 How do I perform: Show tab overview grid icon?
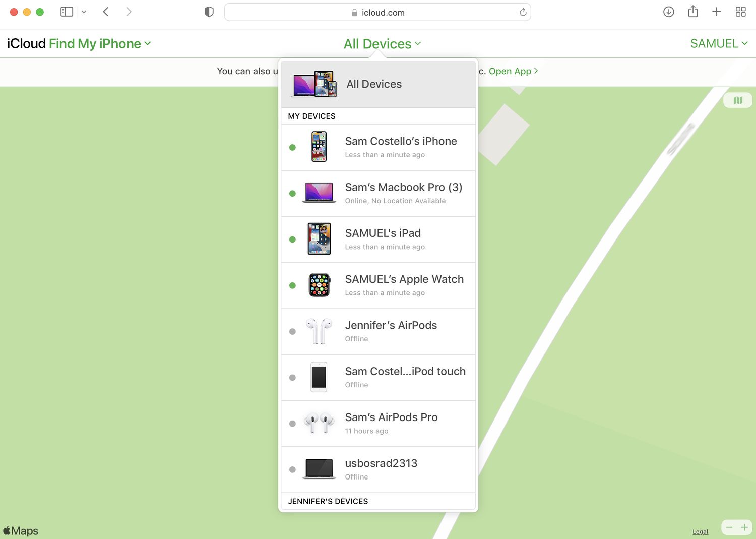[740, 12]
